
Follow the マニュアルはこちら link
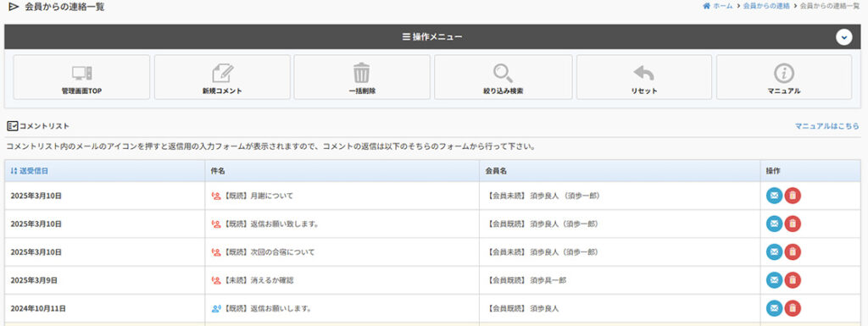[827, 126]
